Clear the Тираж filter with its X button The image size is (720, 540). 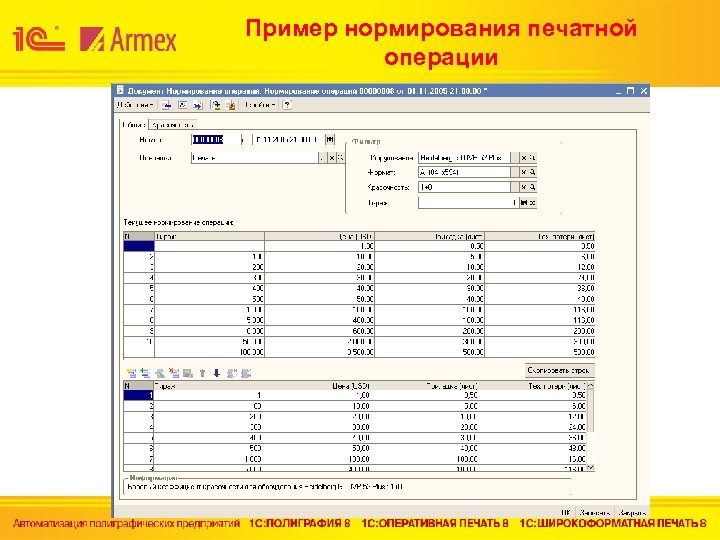(532, 202)
